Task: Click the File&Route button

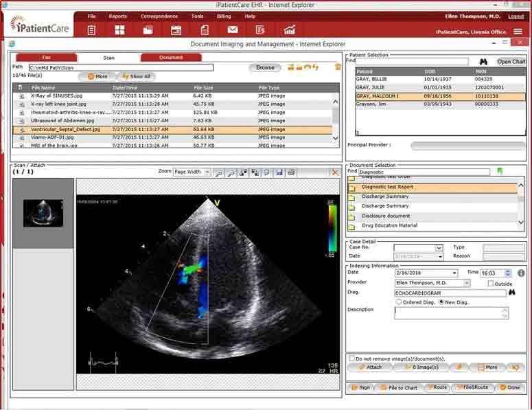Action: point(472,387)
